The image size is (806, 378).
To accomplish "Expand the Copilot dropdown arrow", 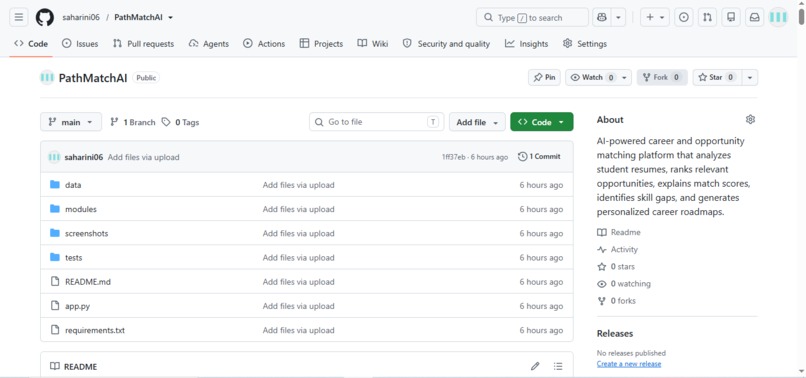I will 618,17.
